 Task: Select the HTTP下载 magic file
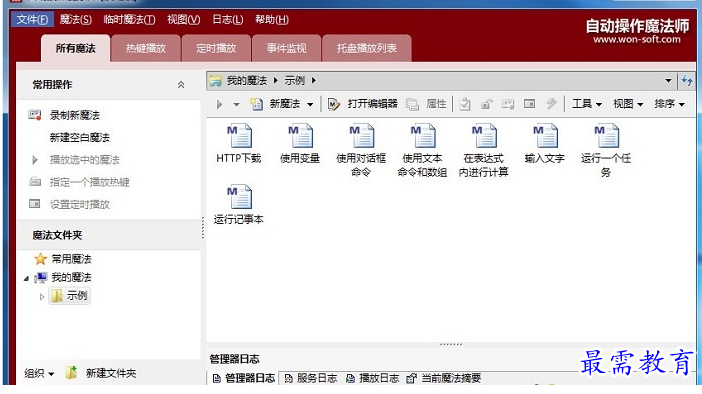(x=239, y=143)
